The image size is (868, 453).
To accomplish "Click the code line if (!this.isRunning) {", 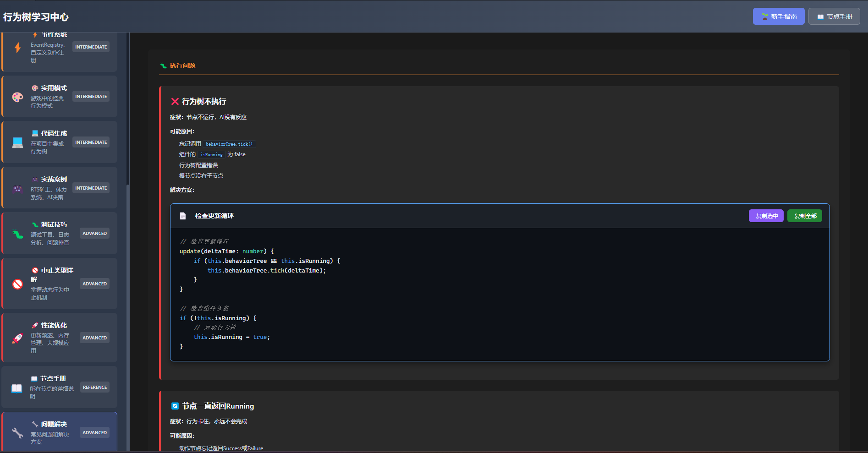I will (x=218, y=318).
